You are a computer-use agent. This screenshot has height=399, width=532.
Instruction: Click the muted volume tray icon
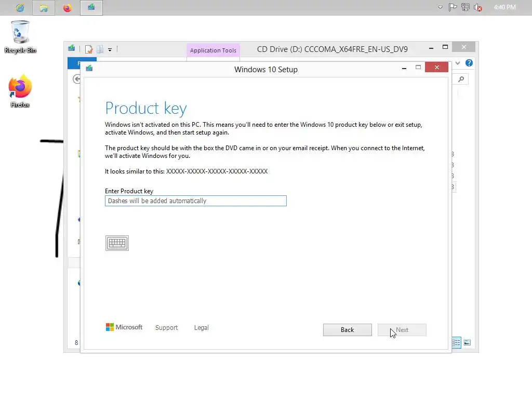click(478, 7)
